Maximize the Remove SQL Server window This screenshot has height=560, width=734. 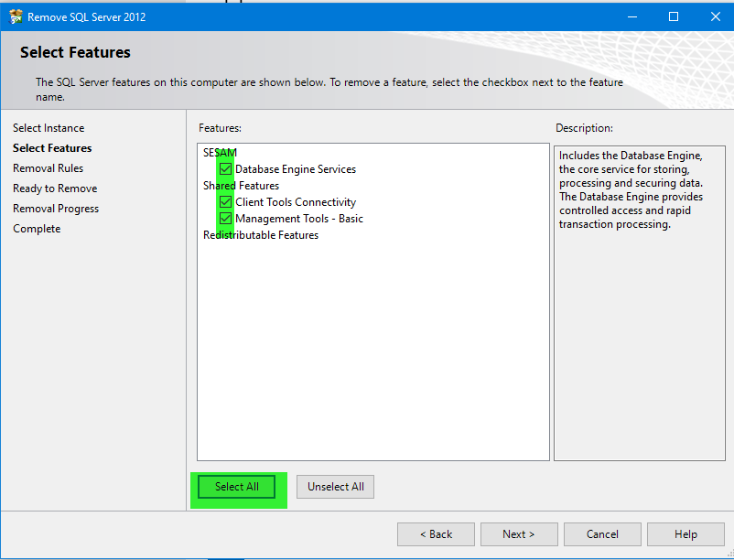coord(674,16)
